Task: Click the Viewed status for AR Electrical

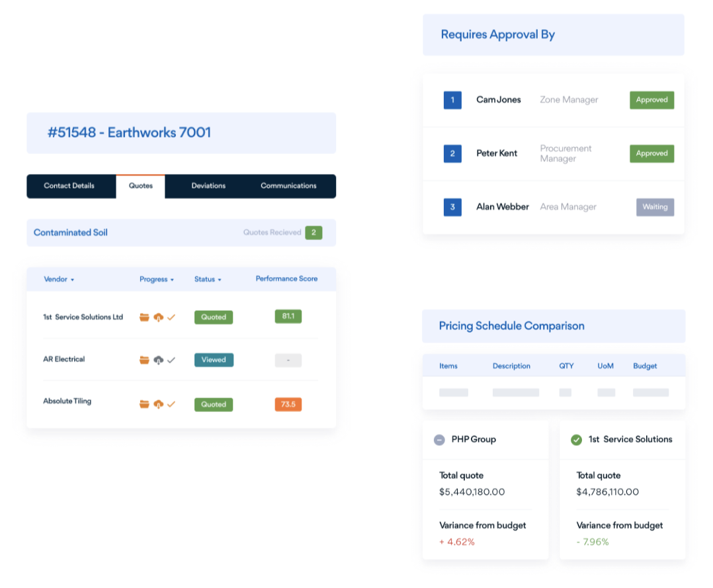Action: click(x=214, y=360)
